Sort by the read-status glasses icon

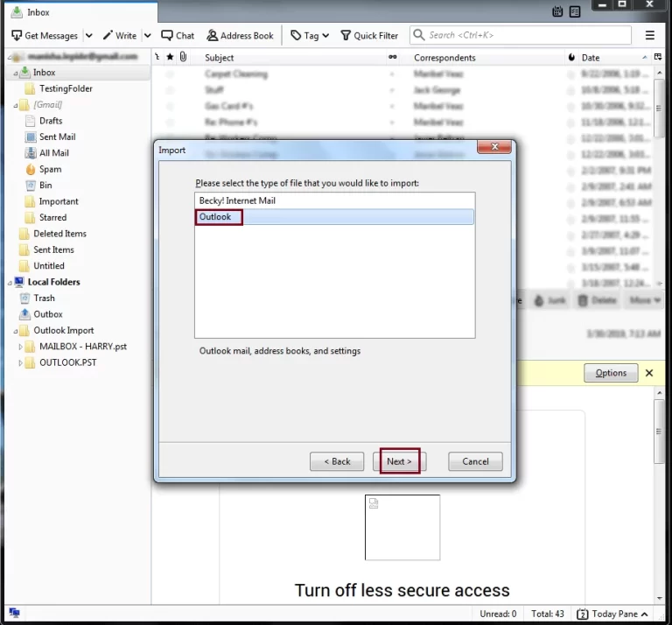point(392,57)
